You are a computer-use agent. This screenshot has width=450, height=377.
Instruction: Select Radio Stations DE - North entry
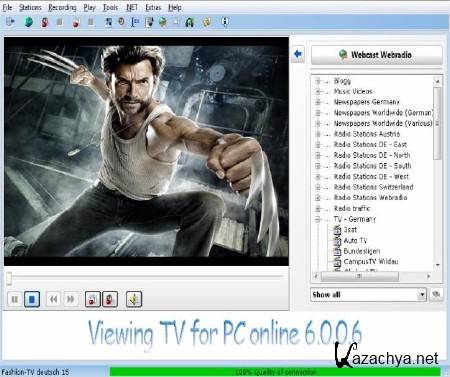pyautogui.click(x=372, y=155)
